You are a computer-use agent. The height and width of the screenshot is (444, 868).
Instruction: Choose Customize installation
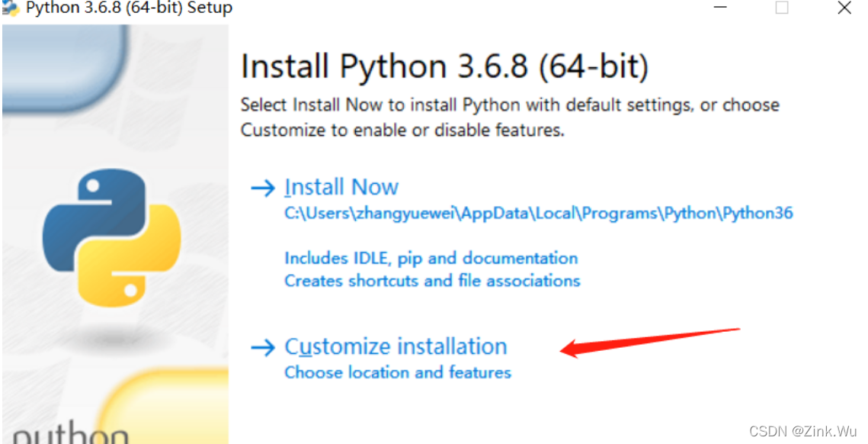click(396, 347)
